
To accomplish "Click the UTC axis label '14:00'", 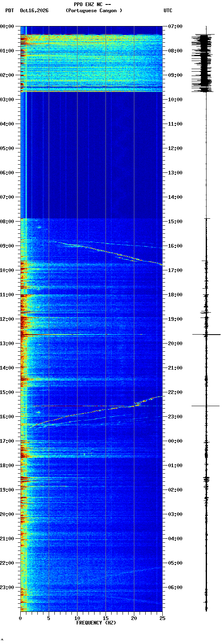I will (x=175, y=197).
